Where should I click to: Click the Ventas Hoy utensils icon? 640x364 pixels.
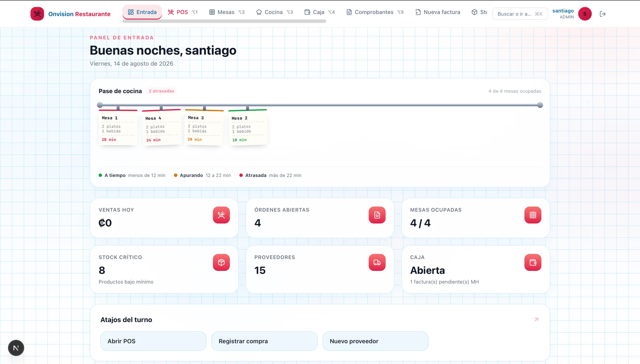coord(221,215)
